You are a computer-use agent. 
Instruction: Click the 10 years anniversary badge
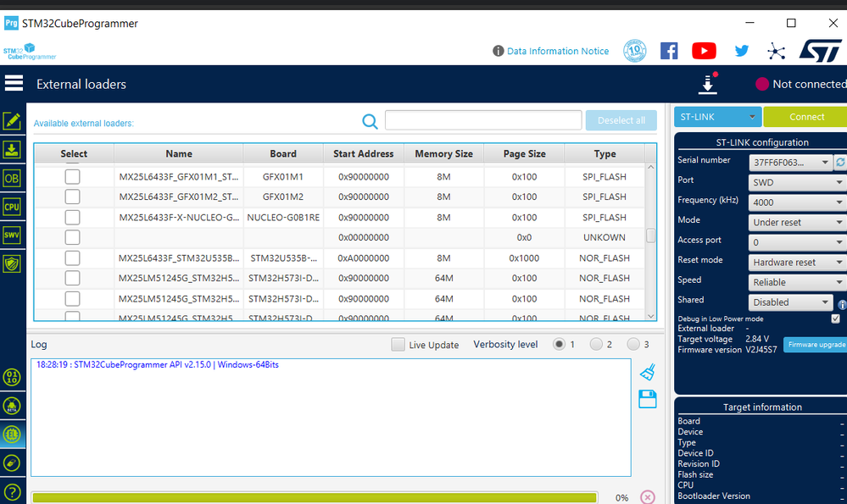point(635,52)
